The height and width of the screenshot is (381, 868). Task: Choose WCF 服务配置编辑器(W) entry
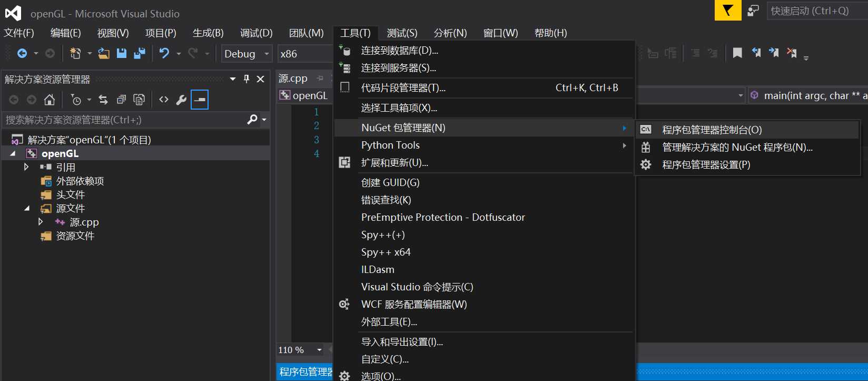coord(484,304)
